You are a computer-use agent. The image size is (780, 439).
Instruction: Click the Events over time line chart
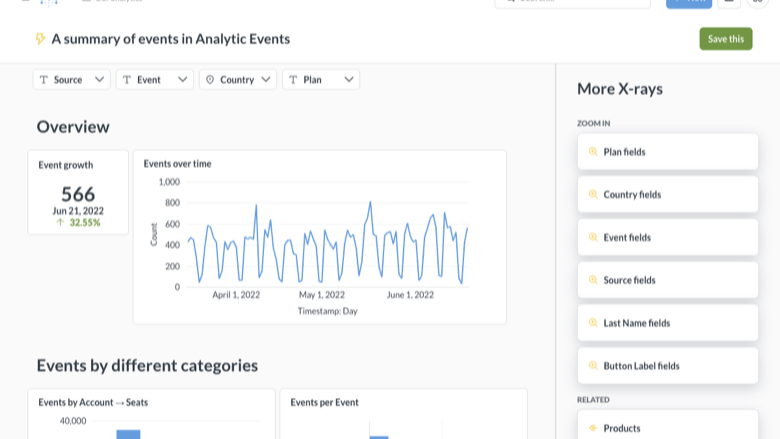pos(327,244)
